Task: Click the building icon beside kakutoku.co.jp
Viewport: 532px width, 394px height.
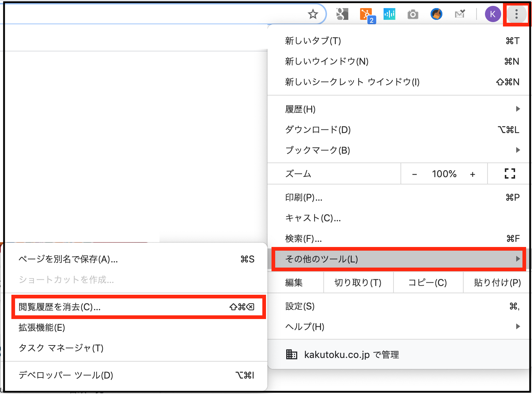Action: (292, 354)
